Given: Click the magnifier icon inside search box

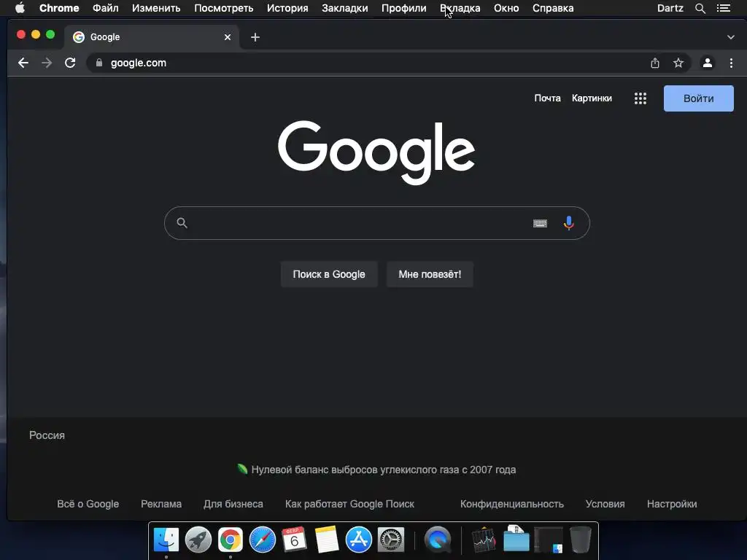Looking at the screenshot, I should click(x=182, y=223).
